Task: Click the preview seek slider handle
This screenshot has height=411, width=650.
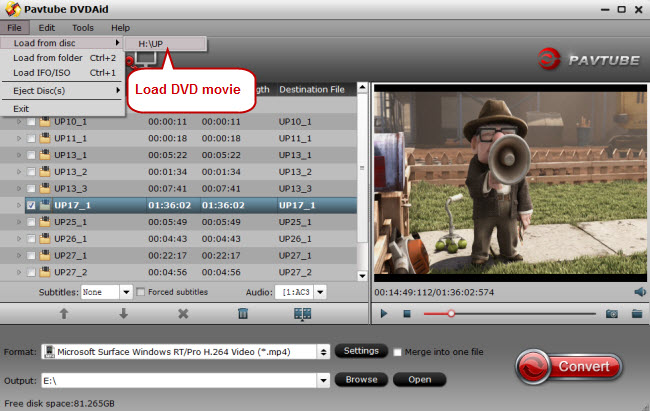Action: click(451, 314)
